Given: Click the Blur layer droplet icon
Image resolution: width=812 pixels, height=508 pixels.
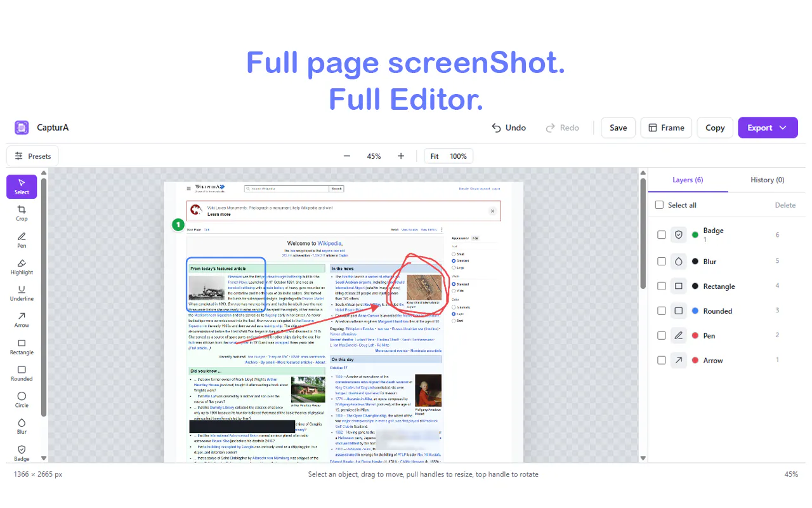Looking at the screenshot, I should (x=679, y=261).
